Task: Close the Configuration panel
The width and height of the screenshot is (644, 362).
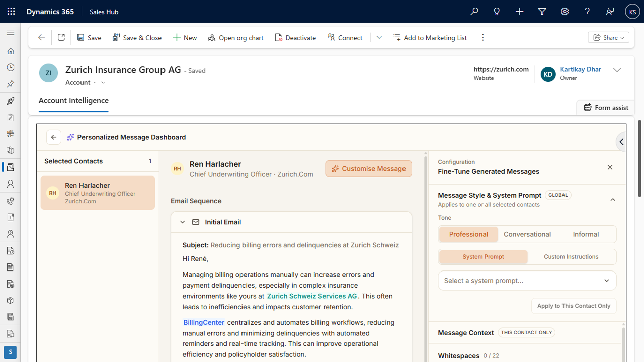Action: click(610, 167)
